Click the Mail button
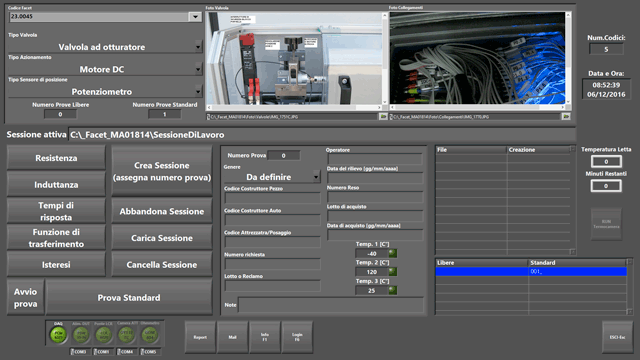The height and width of the screenshot is (360, 640). [233, 337]
